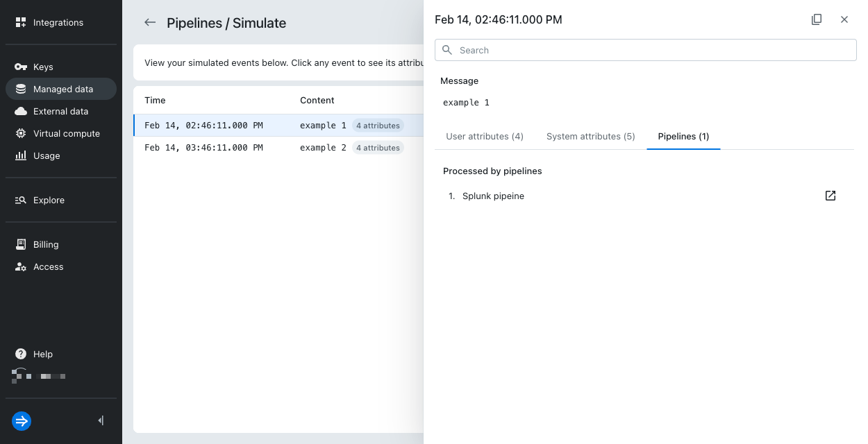868x444 pixels.
Task: Click 4 attributes badge on example 2
Action: coord(378,148)
